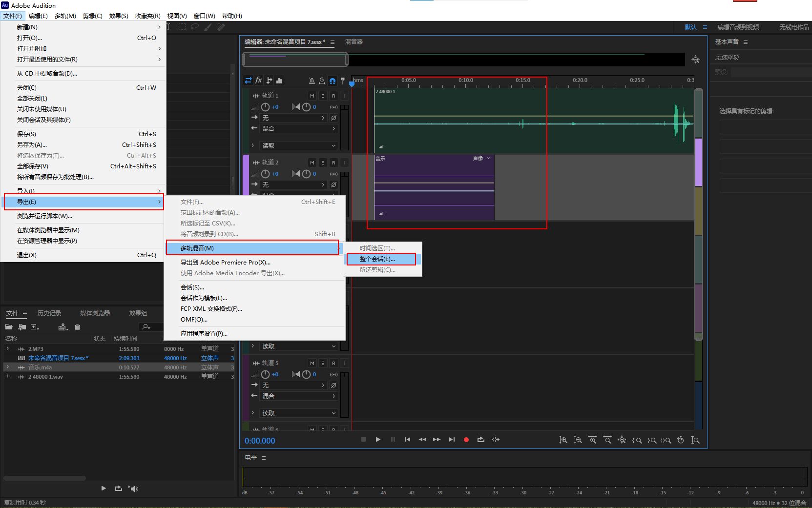Click the search field in Files panel

pyautogui.click(x=151, y=327)
